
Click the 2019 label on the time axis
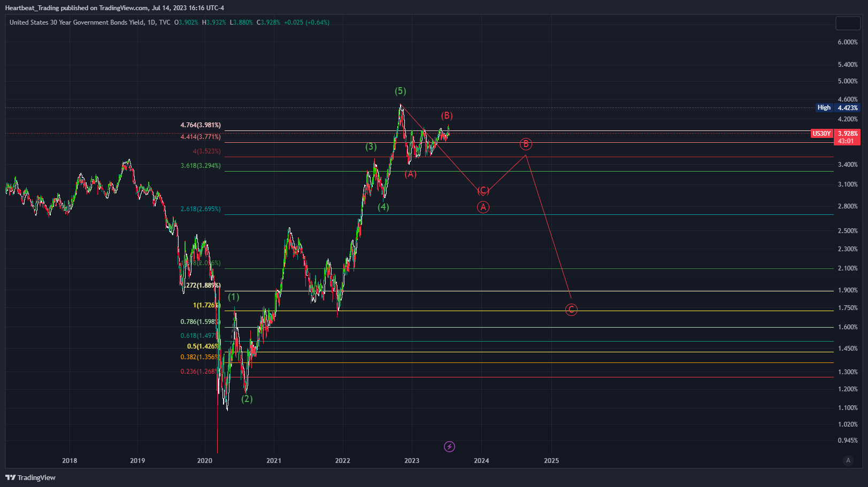pyautogui.click(x=137, y=460)
